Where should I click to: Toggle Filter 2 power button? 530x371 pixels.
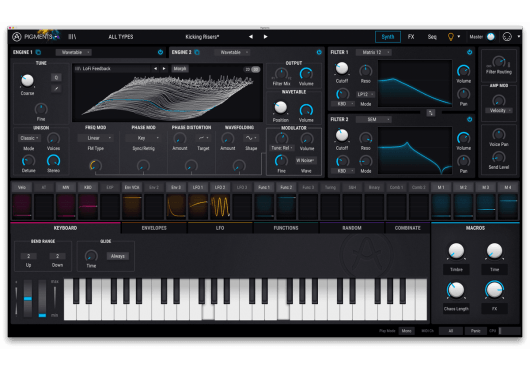469,119
